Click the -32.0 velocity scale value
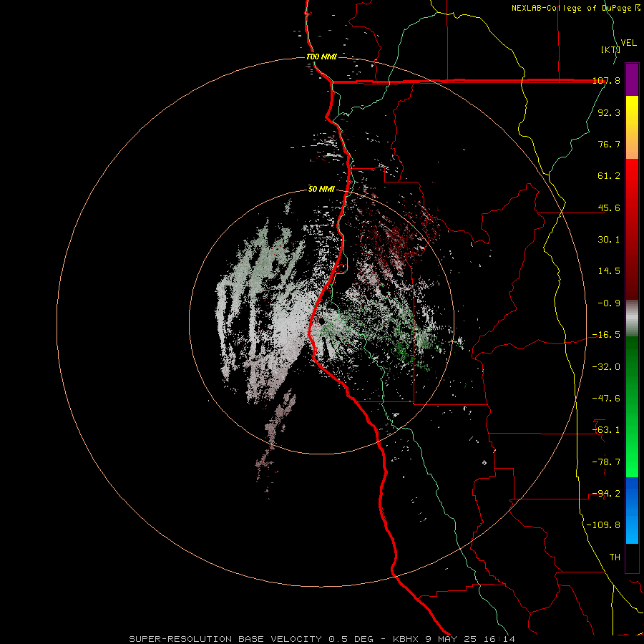This screenshot has height=644, width=644. tap(606, 367)
